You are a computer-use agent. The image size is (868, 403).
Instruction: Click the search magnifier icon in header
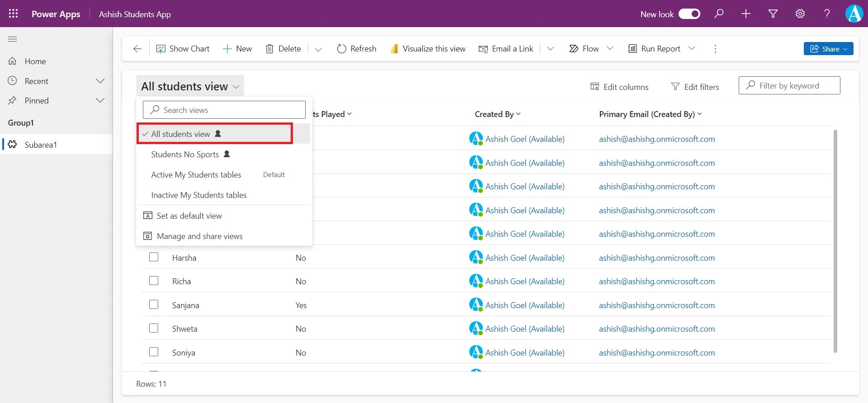coord(719,14)
